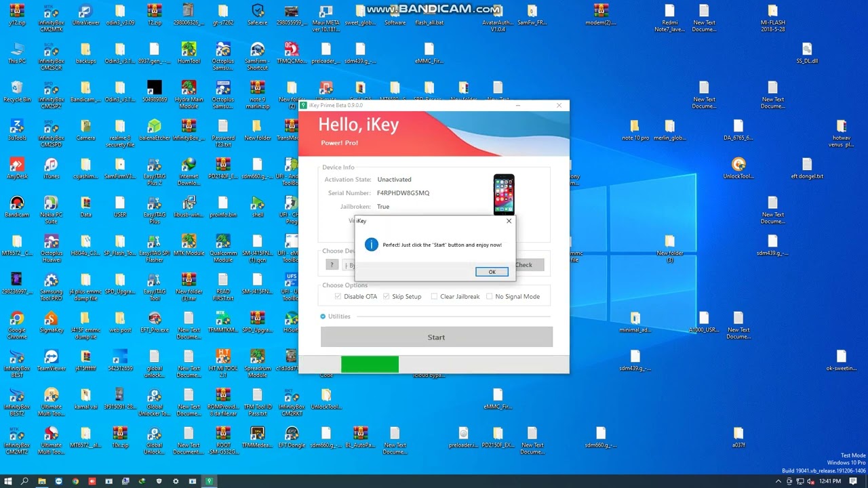Open the flash_all.bat file

429,14
